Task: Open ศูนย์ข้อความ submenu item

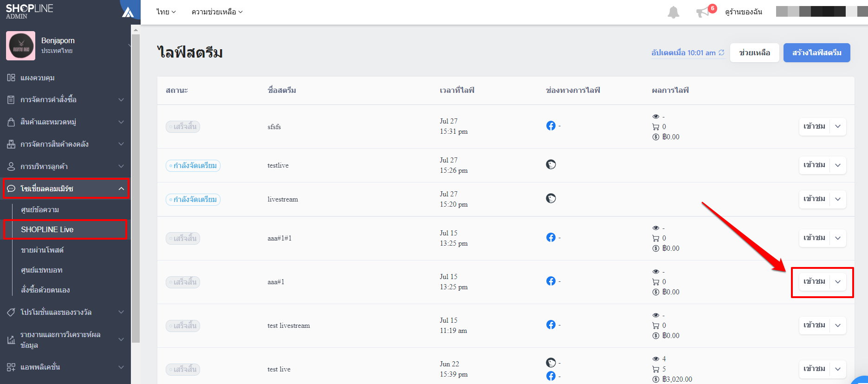Action: [x=40, y=210]
